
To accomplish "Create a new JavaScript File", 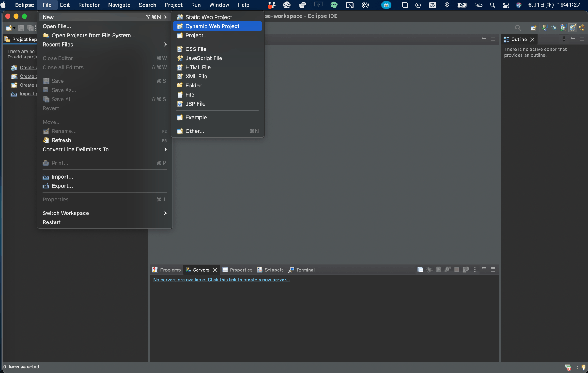I will tap(218, 58).
